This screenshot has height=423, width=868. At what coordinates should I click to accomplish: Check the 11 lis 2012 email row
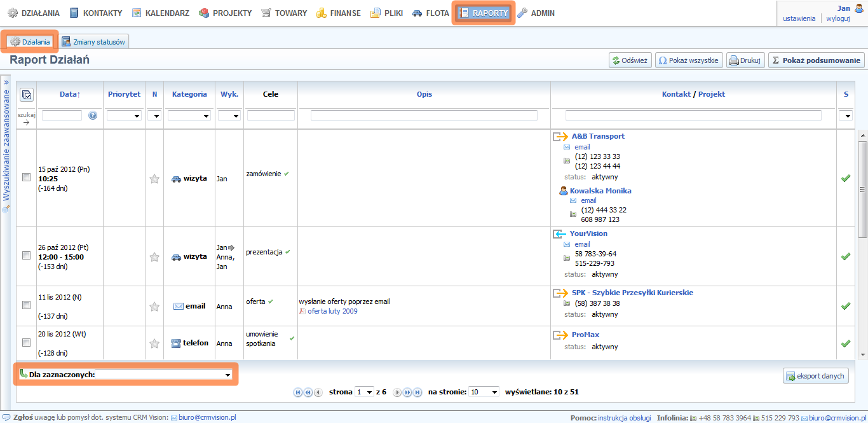[26, 305]
